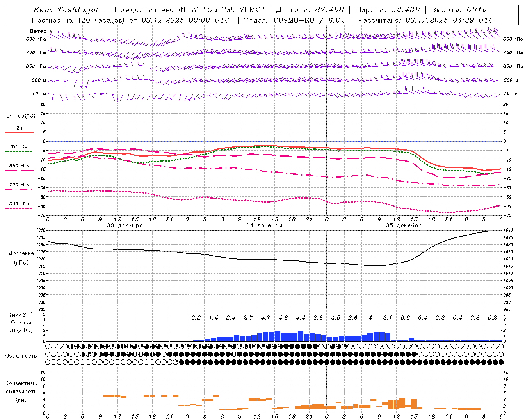
Task: Click the precipitation value 0.6
Action: 405,318
